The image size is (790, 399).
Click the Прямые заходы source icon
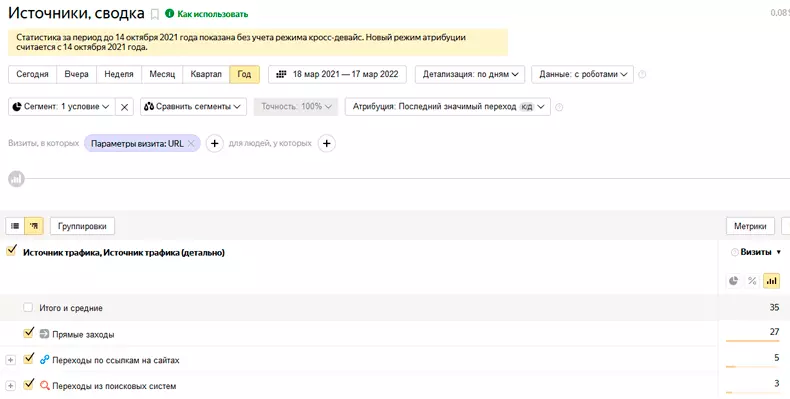pos(44,334)
